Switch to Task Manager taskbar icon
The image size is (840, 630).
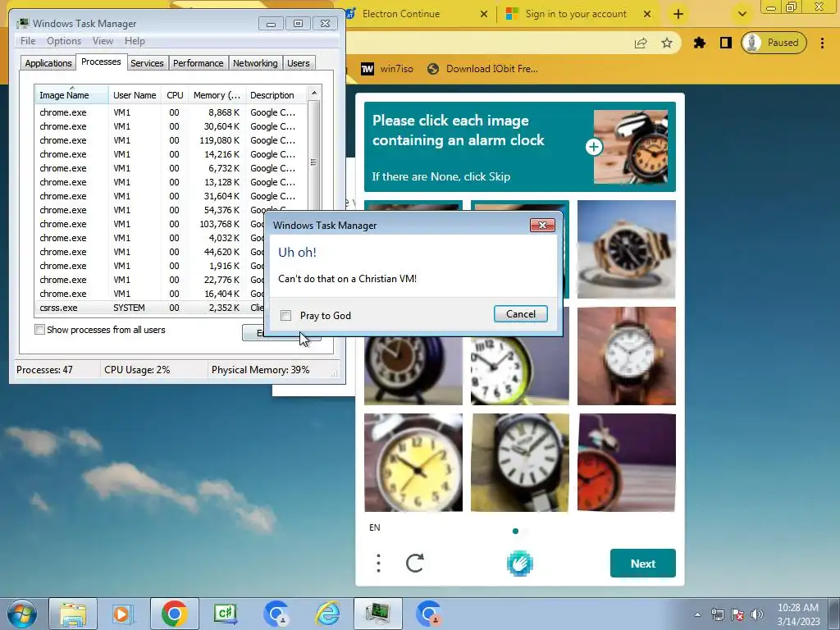(x=377, y=614)
